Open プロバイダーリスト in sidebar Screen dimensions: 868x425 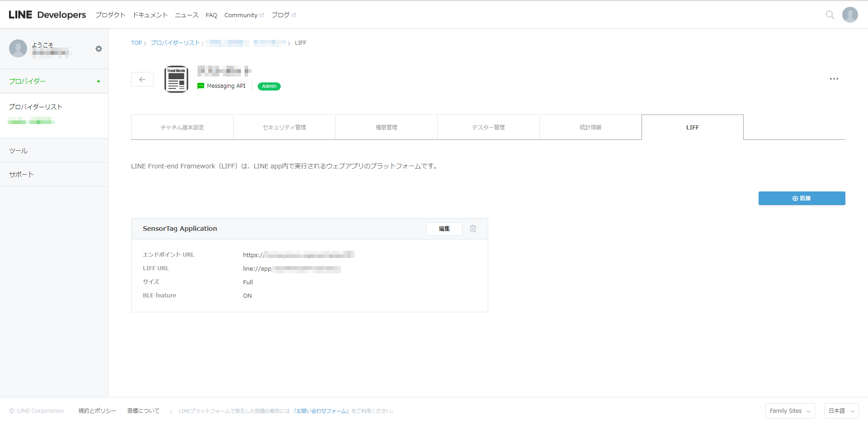click(x=36, y=107)
